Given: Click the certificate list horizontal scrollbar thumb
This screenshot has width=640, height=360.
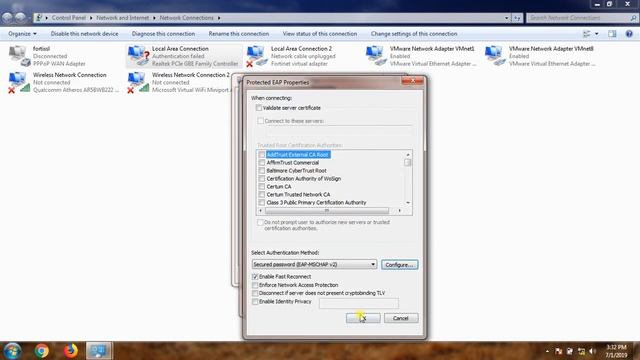Looking at the screenshot, I should click(327, 211).
